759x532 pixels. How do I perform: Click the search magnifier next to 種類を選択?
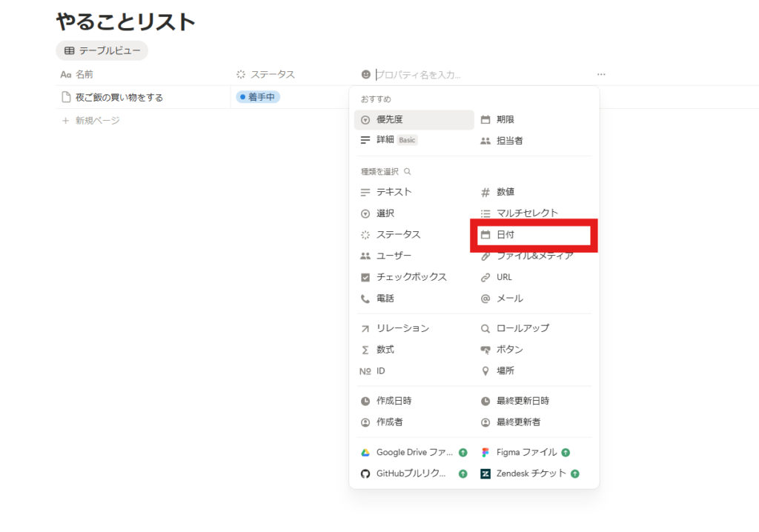(407, 172)
